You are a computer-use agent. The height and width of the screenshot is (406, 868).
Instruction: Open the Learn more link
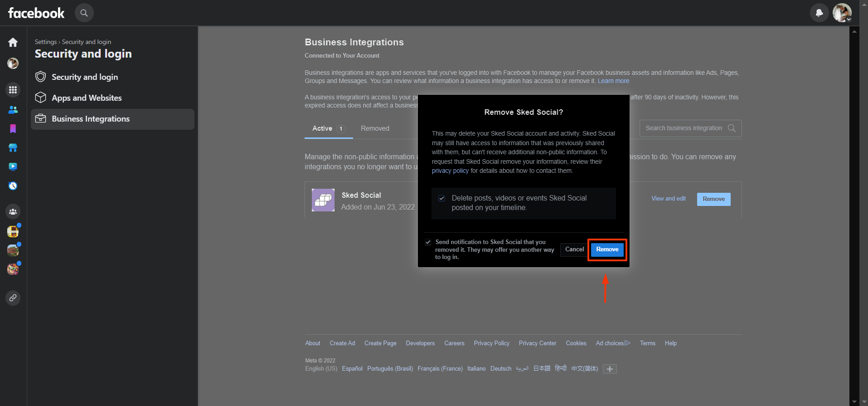point(613,81)
